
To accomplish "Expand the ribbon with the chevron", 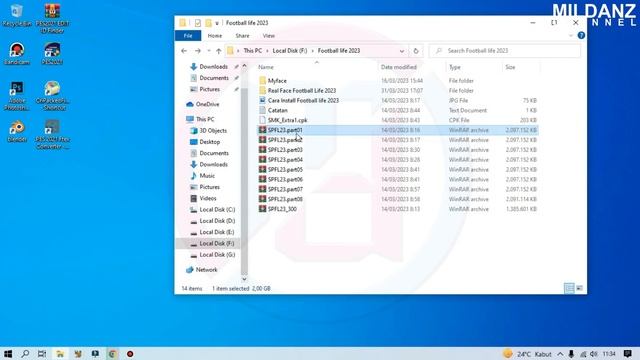I will (571, 36).
